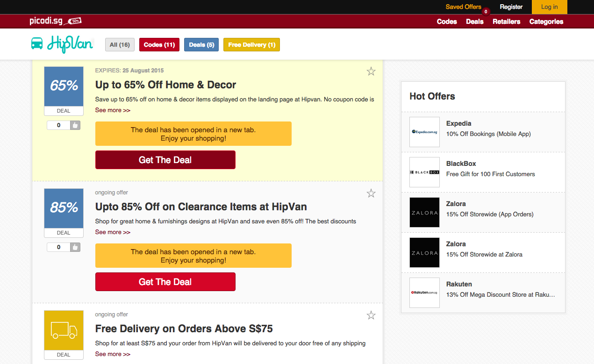
Task: Open Expedia 10% Off Bookings offer
Action: click(x=488, y=134)
